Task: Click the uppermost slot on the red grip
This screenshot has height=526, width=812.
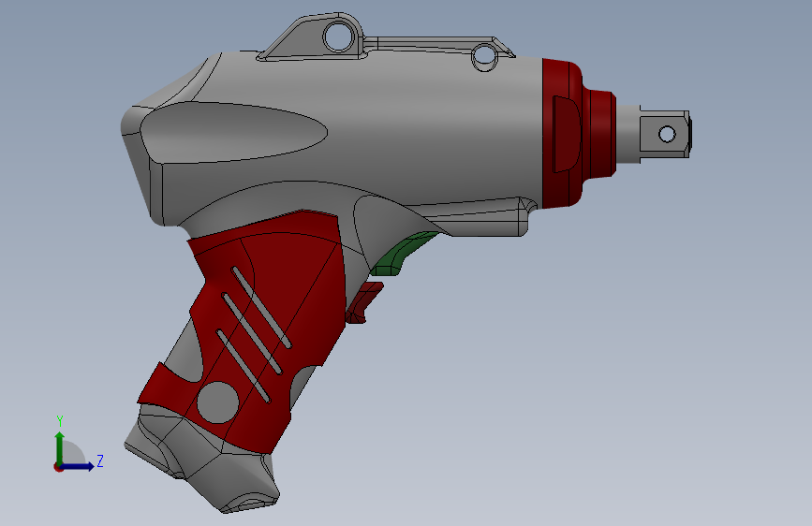Action: point(261,308)
